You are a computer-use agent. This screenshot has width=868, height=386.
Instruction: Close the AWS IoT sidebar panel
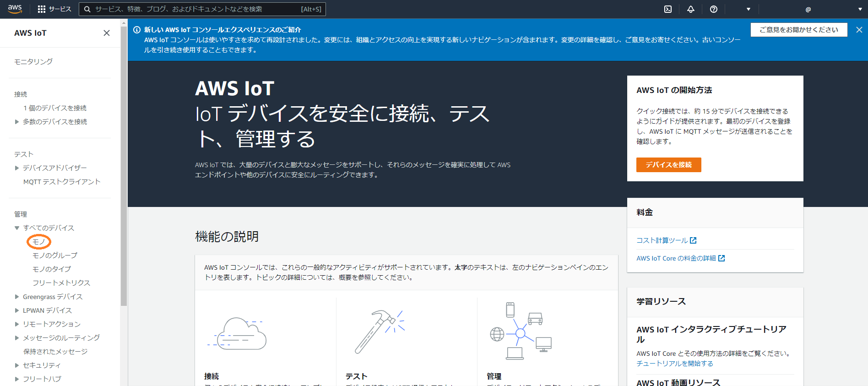coord(107,33)
